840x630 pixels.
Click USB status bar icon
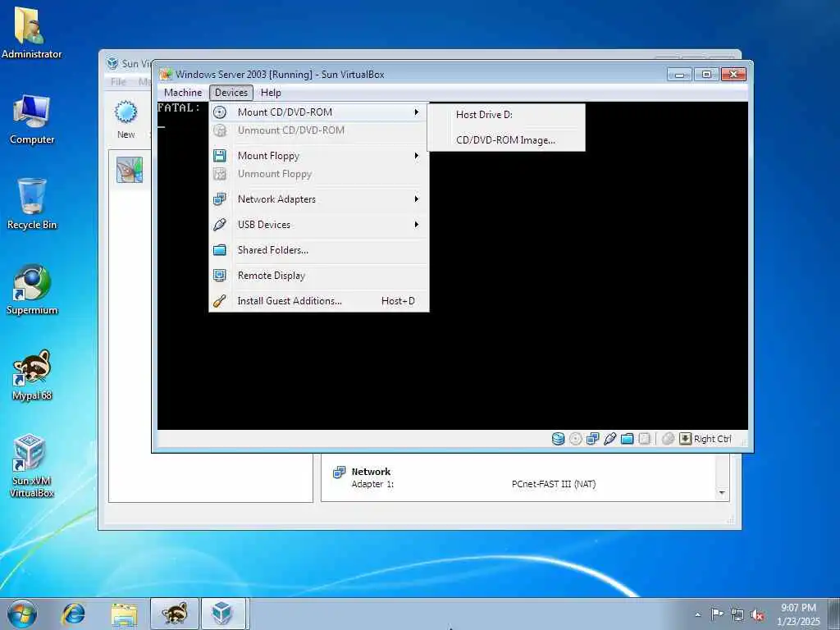[609, 440]
